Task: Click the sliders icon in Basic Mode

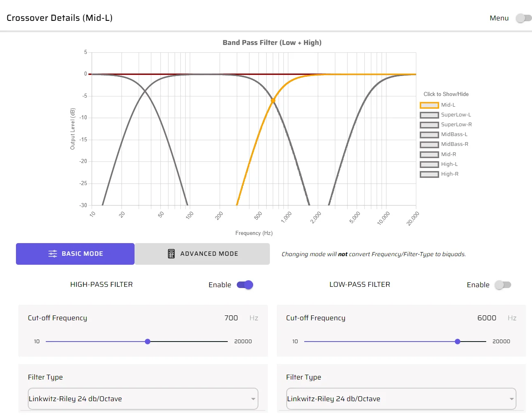Action: 53,254
